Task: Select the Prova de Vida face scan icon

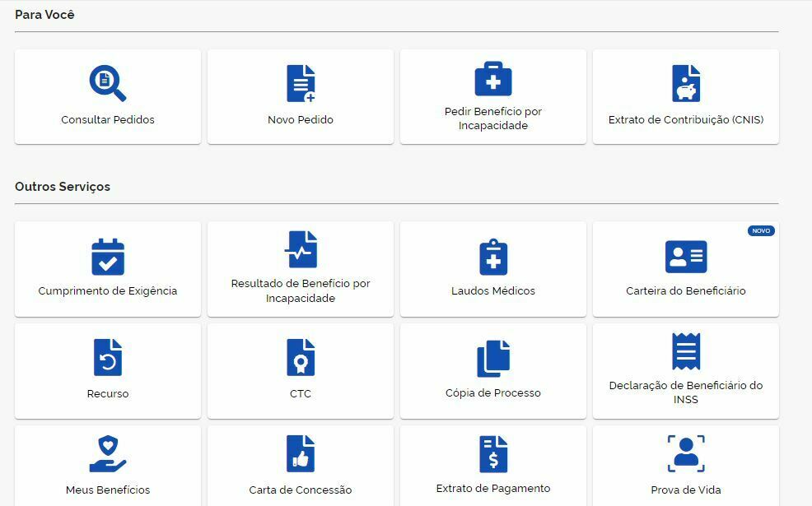Action: (x=685, y=454)
